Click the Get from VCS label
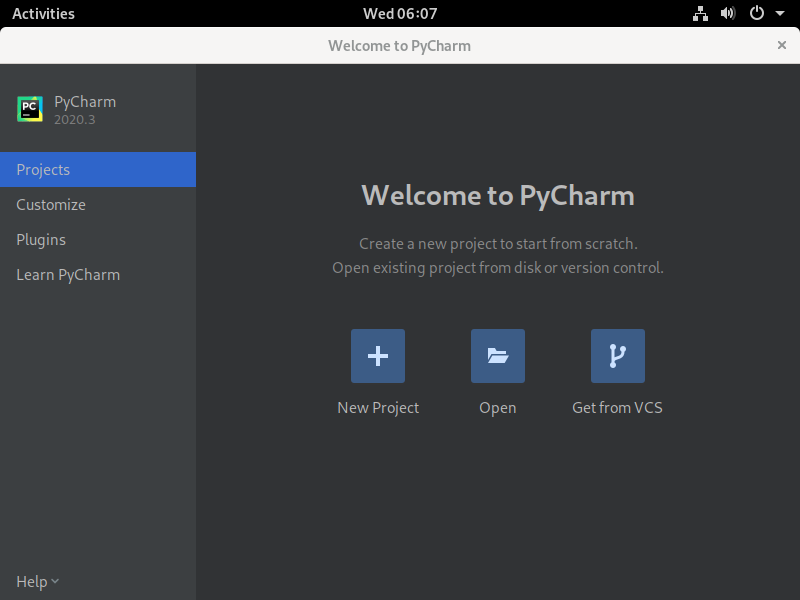The width and height of the screenshot is (800, 600). 617,408
